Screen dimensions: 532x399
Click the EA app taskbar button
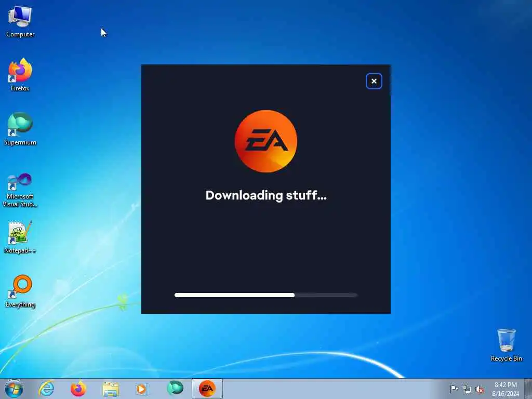coord(207,389)
